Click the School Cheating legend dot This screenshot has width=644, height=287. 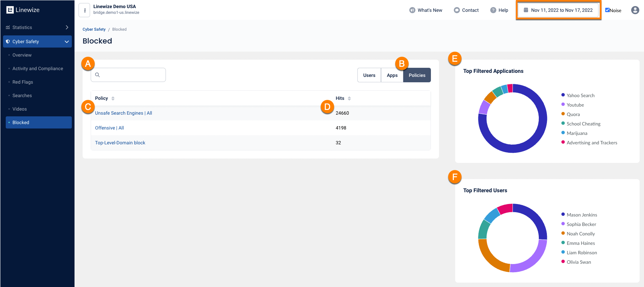[x=563, y=123]
